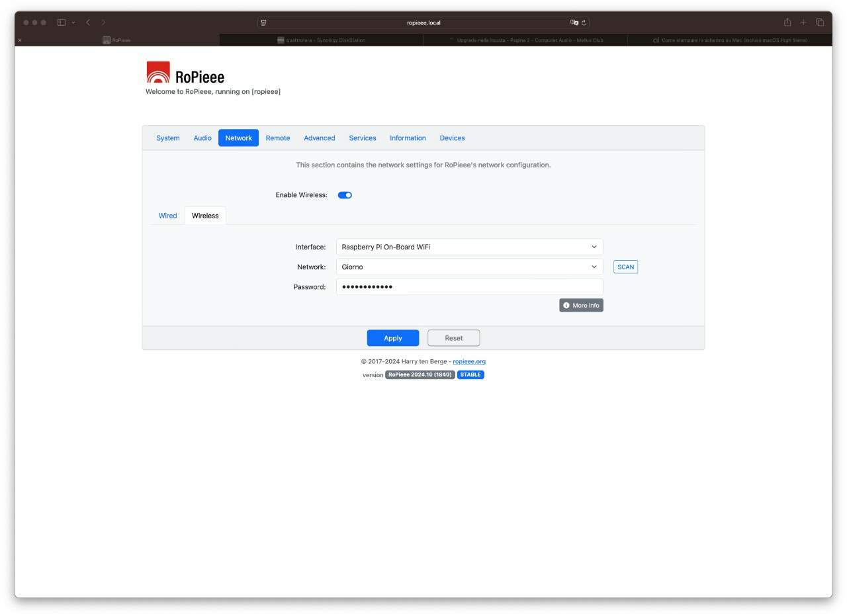Open the Safari share button
Screen dimensions: 847x616
(787, 22)
